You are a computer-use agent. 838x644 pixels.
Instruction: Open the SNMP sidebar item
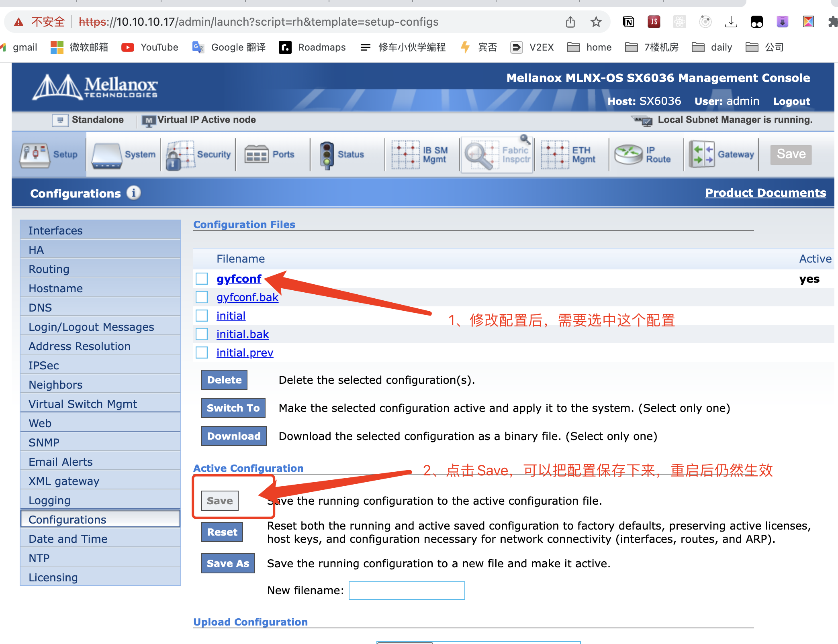coord(100,442)
